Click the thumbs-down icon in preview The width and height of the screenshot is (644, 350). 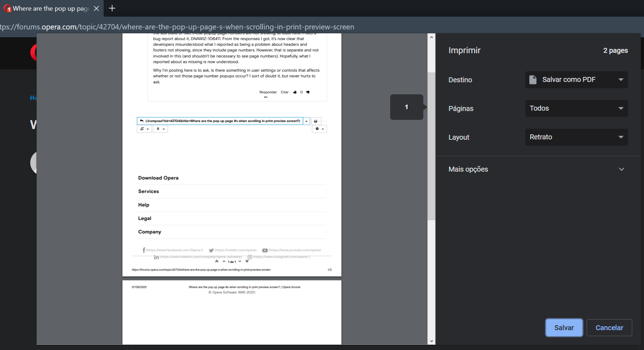click(x=308, y=92)
